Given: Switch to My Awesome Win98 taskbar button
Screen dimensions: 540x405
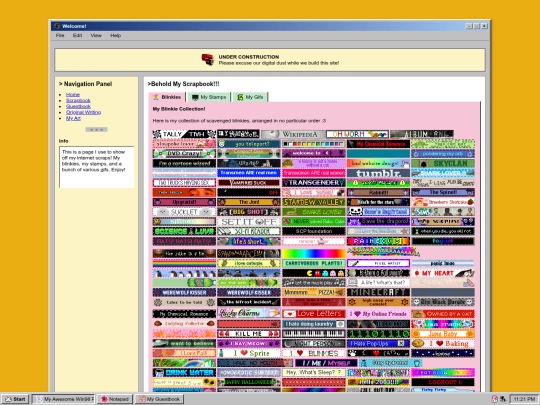Looking at the screenshot, I should click(x=63, y=399).
